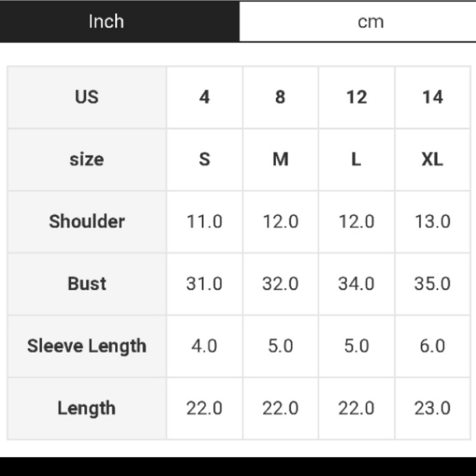This screenshot has height=476, width=476.
Task: Click the Bust row label
Action: tap(87, 284)
